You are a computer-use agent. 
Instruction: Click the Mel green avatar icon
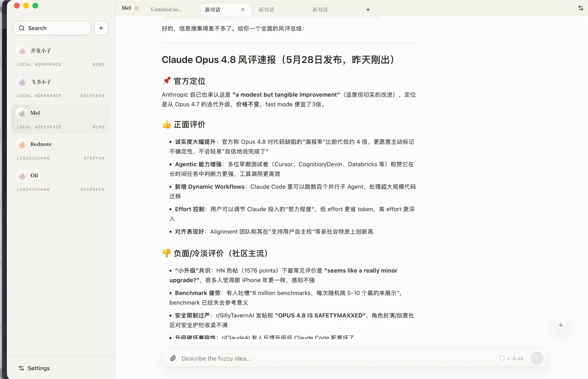click(22, 113)
